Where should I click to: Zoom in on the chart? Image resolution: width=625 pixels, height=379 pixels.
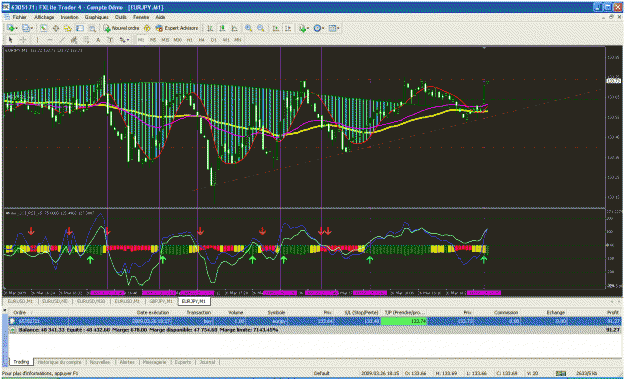pyautogui.click(x=248, y=28)
